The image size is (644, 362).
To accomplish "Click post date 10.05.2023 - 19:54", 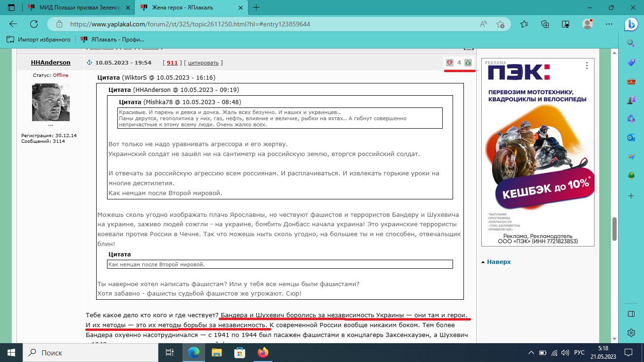I will click(x=123, y=63).
